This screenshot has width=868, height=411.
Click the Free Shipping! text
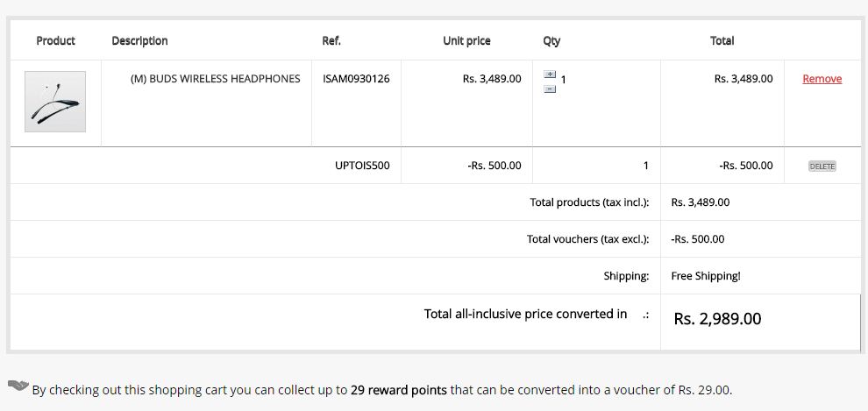click(706, 276)
